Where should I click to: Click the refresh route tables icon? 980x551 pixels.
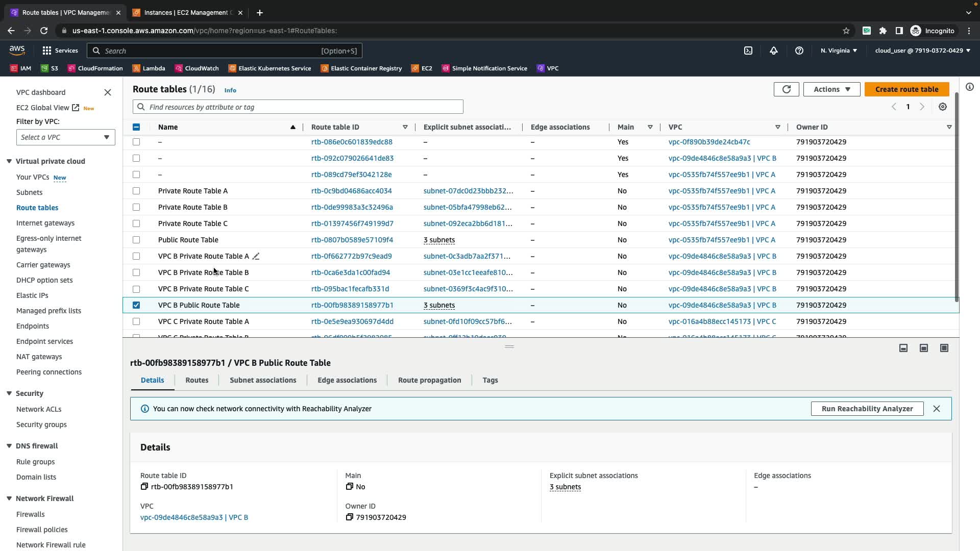tap(786, 89)
